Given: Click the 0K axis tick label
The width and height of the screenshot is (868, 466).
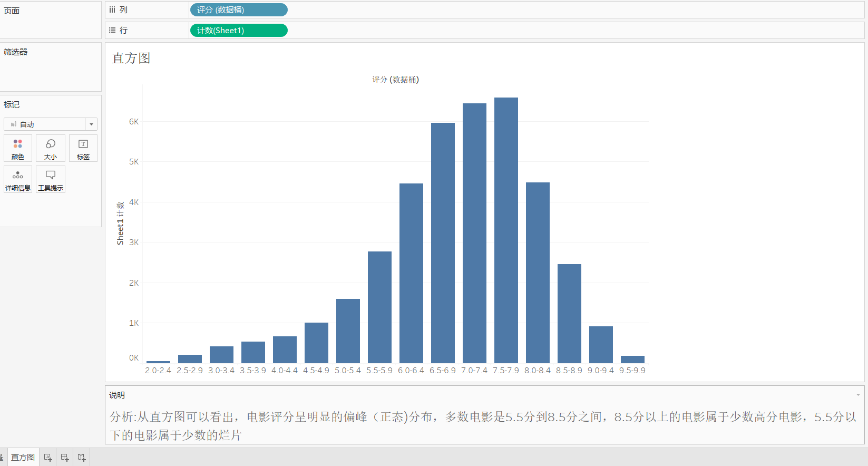Looking at the screenshot, I should click(x=134, y=357).
